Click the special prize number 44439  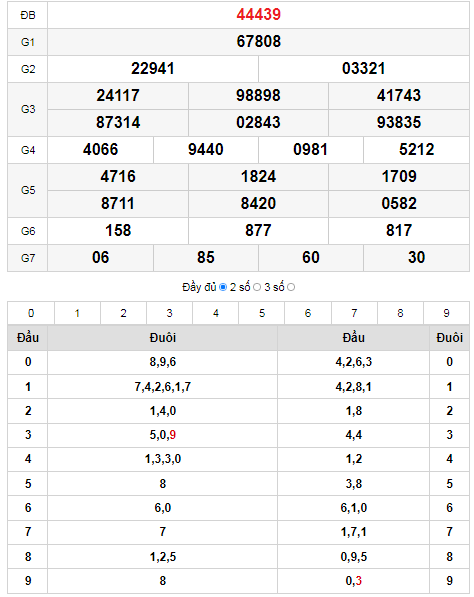click(x=259, y=14)
